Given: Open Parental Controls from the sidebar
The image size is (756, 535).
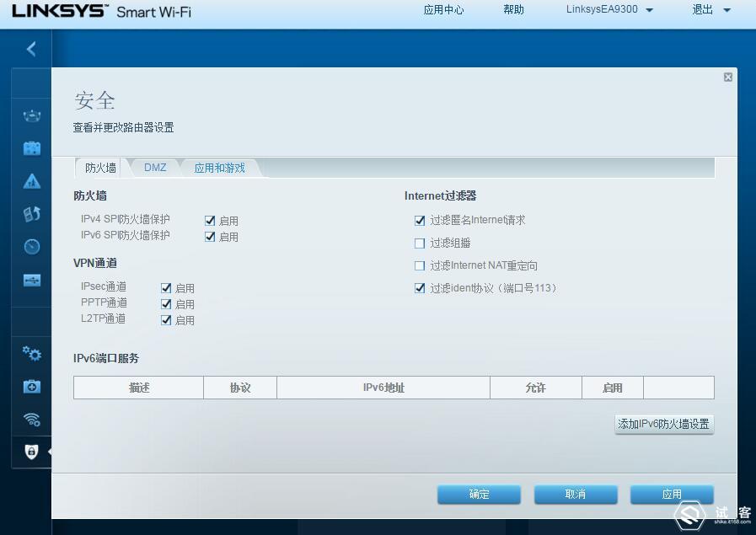Looking at the screenshot, I should 31,180.
